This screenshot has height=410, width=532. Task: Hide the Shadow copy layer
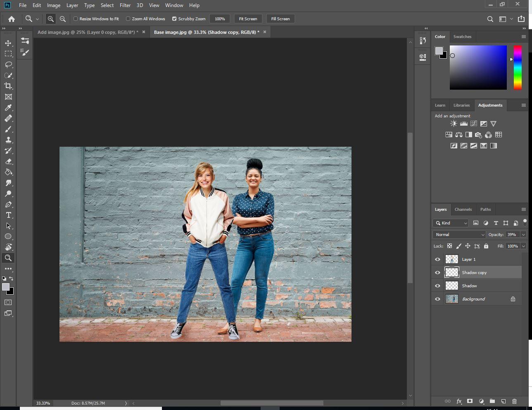click(437, 272)
